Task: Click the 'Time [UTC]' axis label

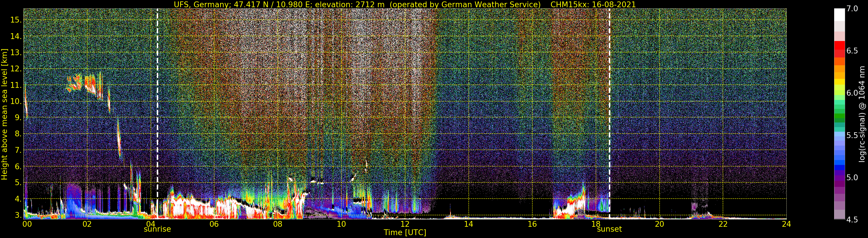Action: point(405,233)
